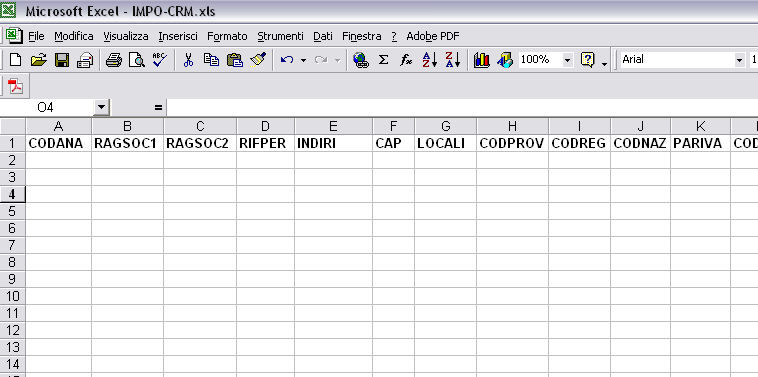Open the Arial font name dropdown
The image size is (758, 377).
click(x=739, y=60)
